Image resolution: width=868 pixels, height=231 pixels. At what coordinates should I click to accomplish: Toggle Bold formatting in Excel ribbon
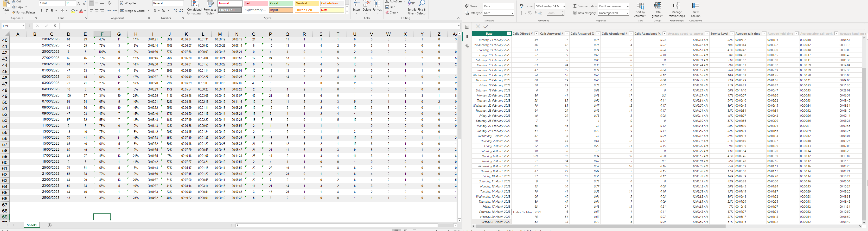pos(41,11)
